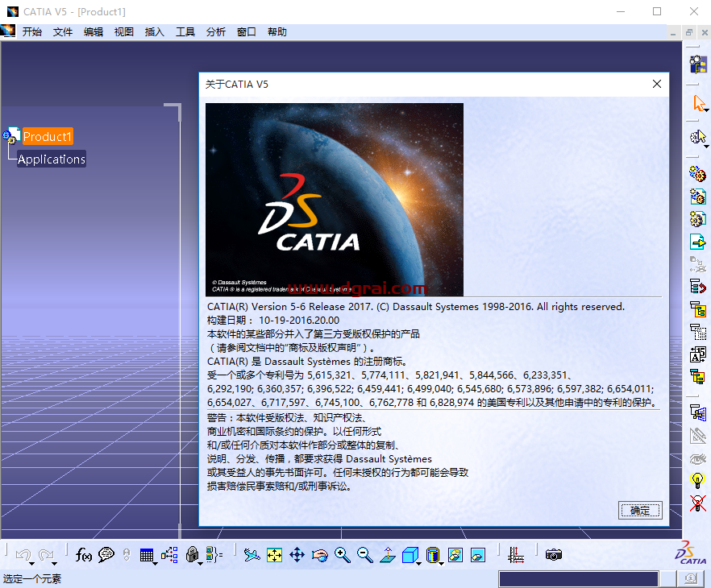Screen dimensions: 711x588
Task: Click the New Component gears icon
Action: pyautogui.click(x=698, y=174)
